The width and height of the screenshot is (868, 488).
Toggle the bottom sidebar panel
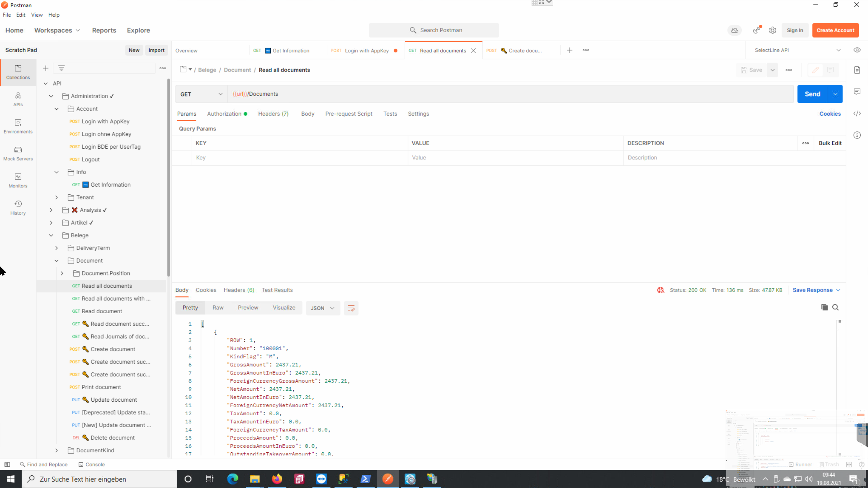[x=7, y=464]
